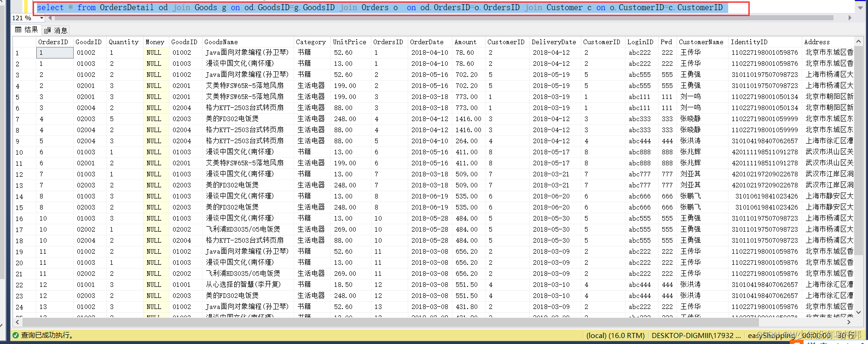Screen dimensions: 868x344
Task: Click the editor vertical scroll-down arrow
Action: coord(860,8)
